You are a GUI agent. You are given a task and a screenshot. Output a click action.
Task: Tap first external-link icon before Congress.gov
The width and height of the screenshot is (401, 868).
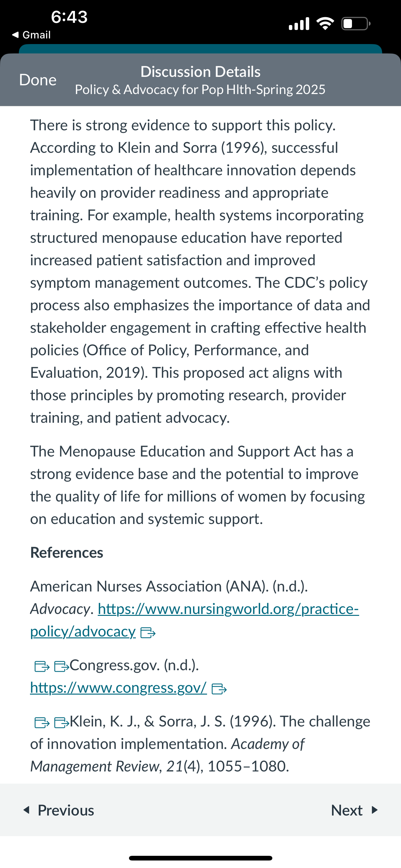(42, 666)
